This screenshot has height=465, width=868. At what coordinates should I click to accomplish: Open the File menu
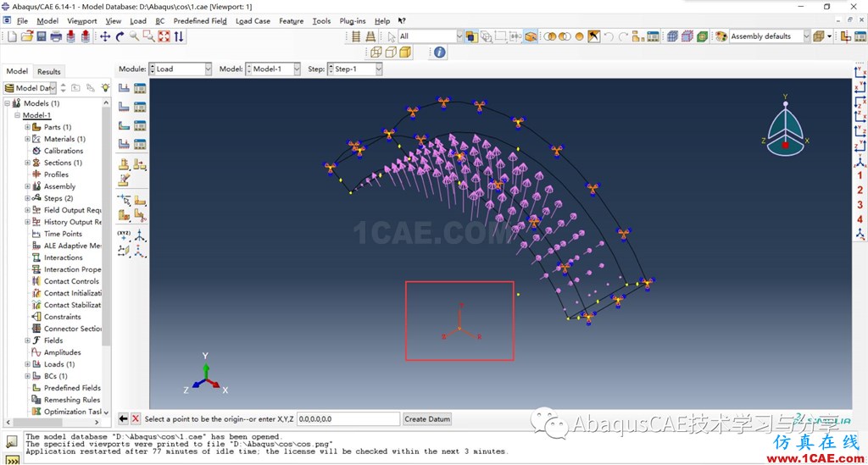point(22,21)
